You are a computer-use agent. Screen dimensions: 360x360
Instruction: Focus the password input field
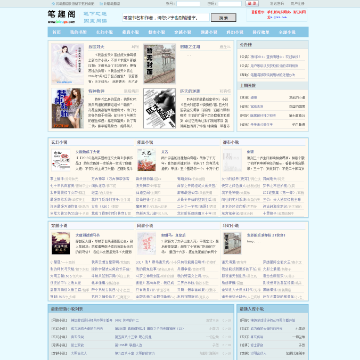229,4
